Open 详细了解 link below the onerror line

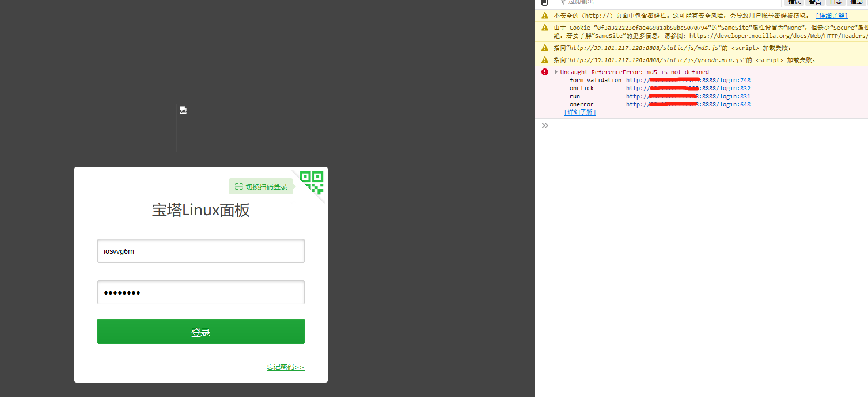(580, 112)
